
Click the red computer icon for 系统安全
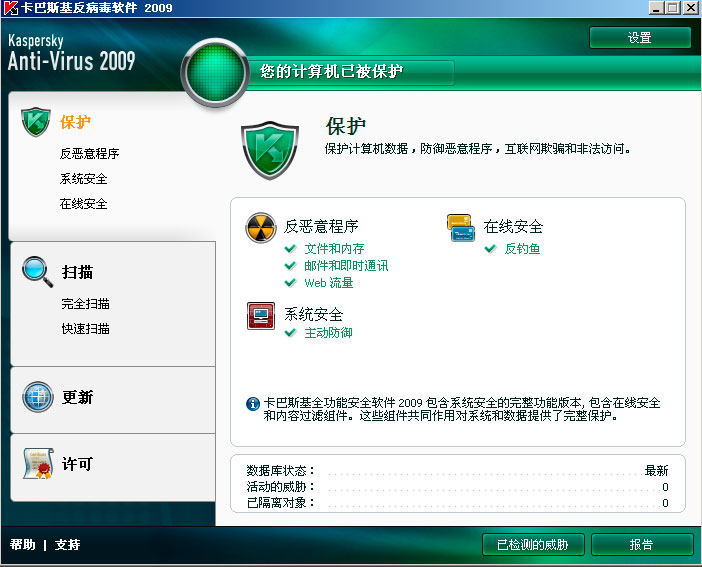pyautogui.click(x=261, y=316)
